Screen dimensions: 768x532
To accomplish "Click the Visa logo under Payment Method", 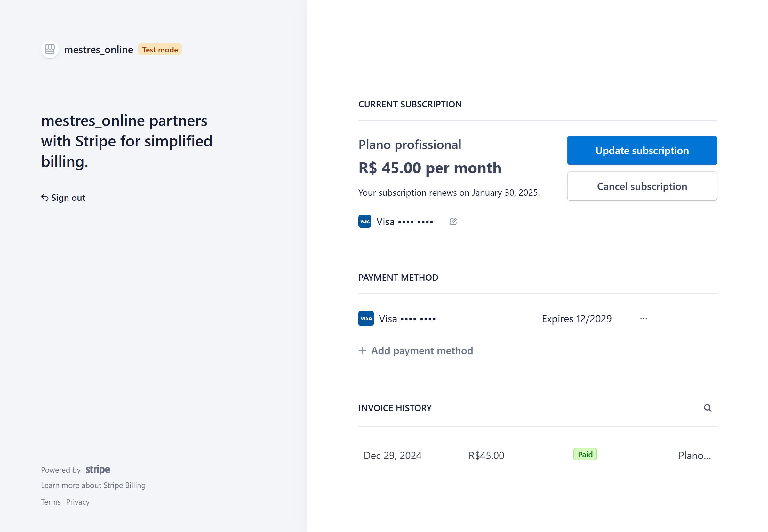I will [x=366, y=319].
